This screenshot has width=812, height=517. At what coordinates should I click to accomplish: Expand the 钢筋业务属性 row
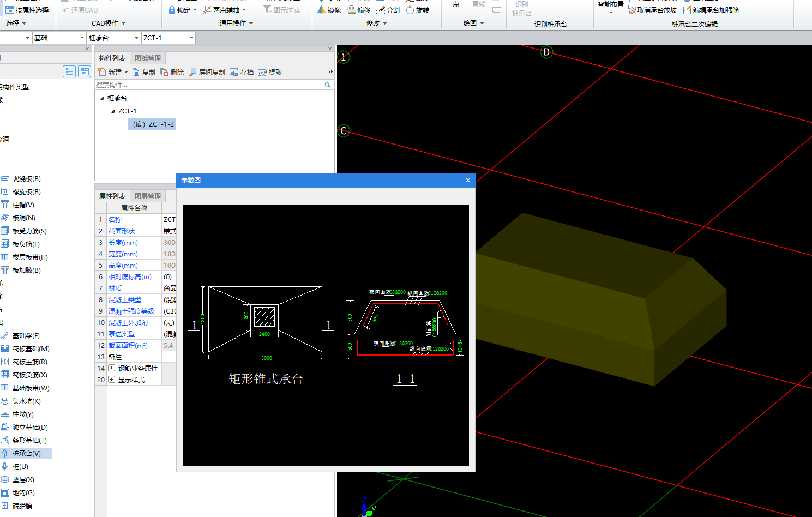112,368
